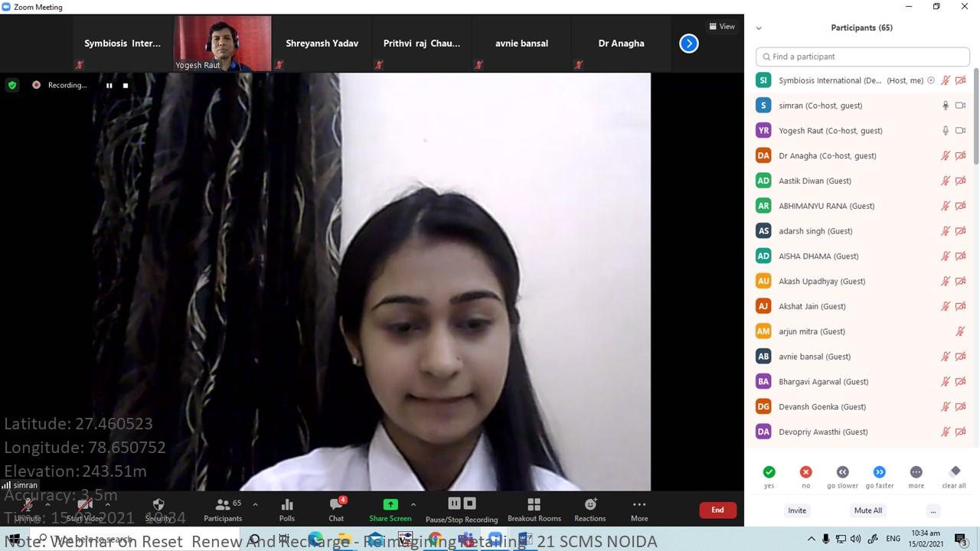Select Akash Upadhyay in participants list
The image size is (980, 551).
click(x=861, y=282)
